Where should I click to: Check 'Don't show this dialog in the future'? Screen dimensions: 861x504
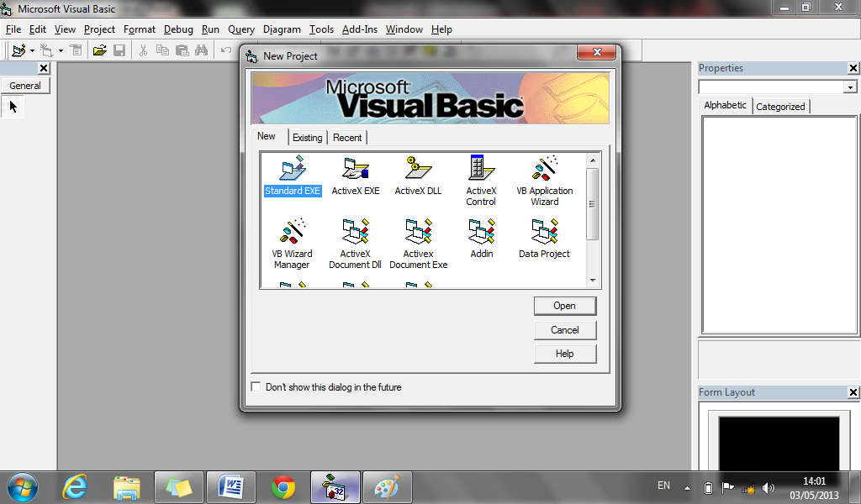[x=256, y=386]
